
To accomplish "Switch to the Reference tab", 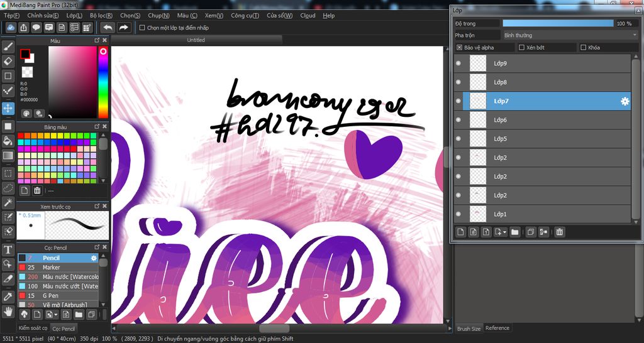I will click(x=497, y=328).
